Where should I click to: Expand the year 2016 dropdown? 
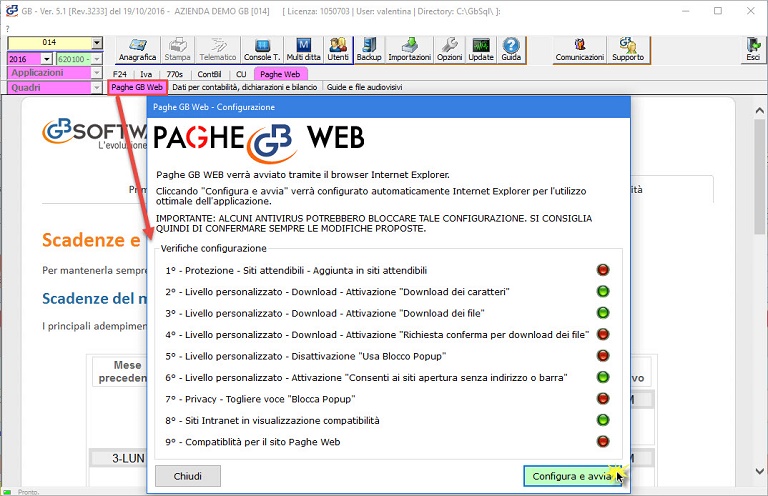[x=47, y=59]
